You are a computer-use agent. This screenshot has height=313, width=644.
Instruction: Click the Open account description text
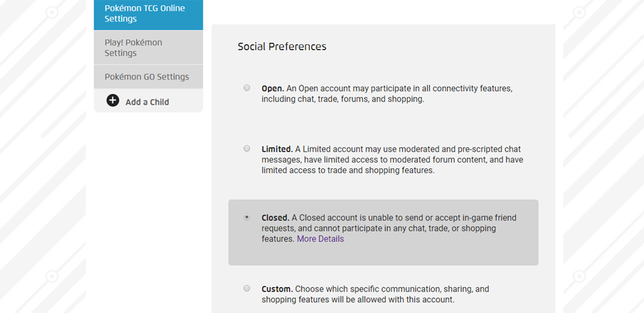pos(386,94)
